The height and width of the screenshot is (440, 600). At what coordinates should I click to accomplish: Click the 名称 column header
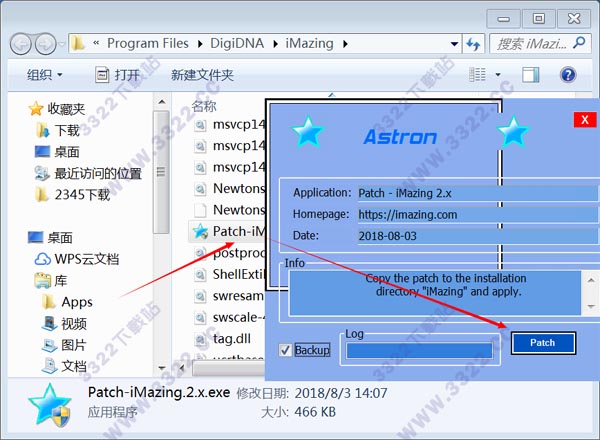pyautogui.click(x=204, y=106)
